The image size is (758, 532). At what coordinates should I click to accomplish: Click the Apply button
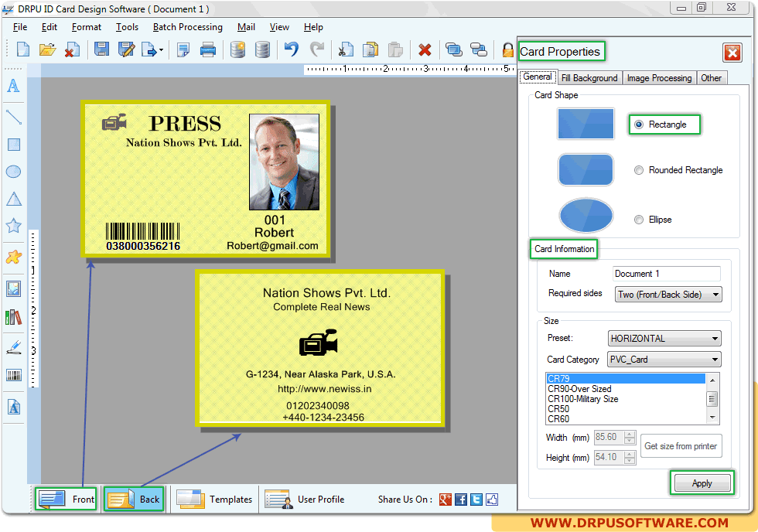702,483
